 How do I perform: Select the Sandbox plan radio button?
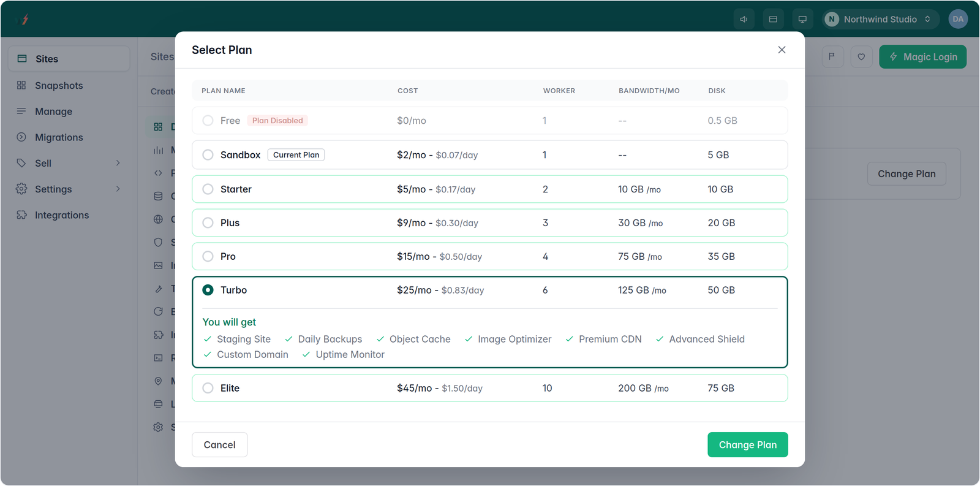point(208,155)
